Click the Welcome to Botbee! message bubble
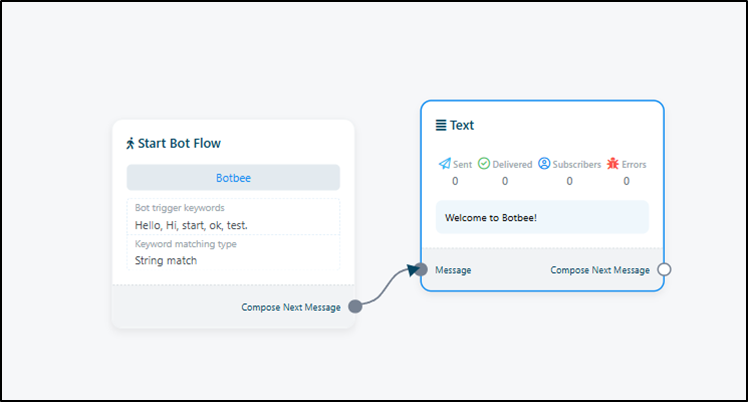 [x=542, y=217]
